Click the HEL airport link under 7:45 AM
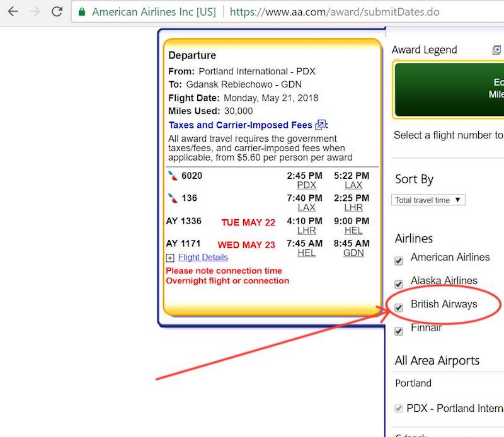 (306, 253)
